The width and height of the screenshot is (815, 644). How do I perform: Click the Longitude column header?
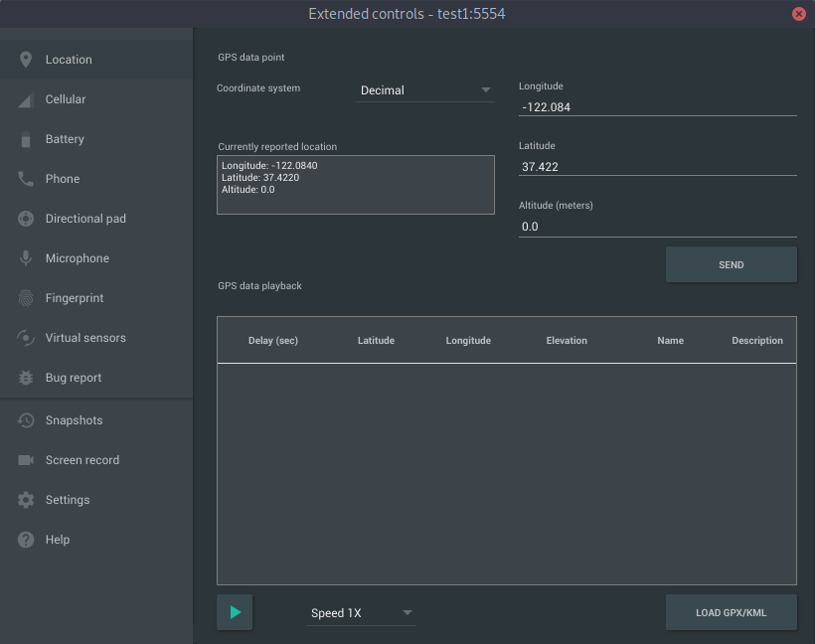pos(468,341)
